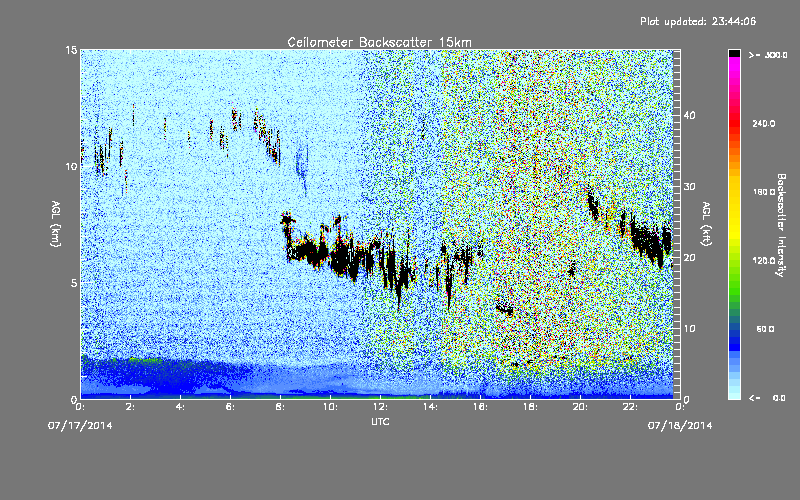Select the "15" km tick on left axis

click(x=71, y=50)
